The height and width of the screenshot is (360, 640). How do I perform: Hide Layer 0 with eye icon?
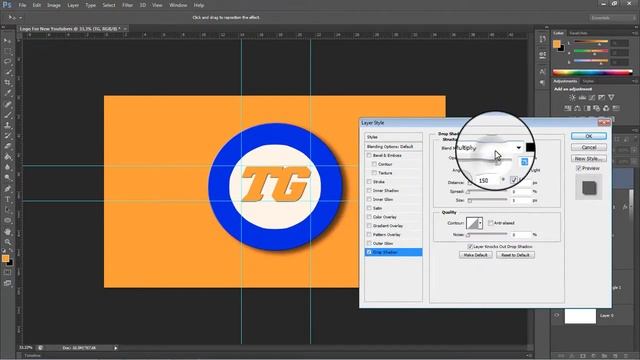click(557, 316)
